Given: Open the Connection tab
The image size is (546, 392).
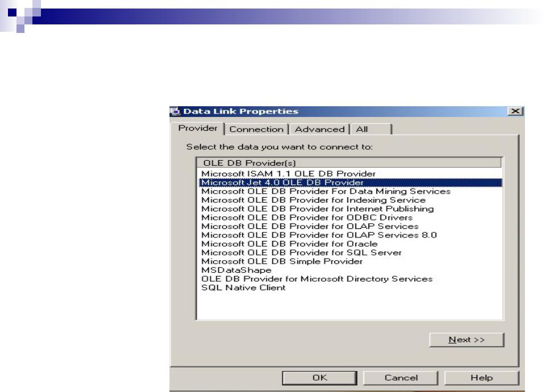Looking at the screenshot, I should (257, 130).
